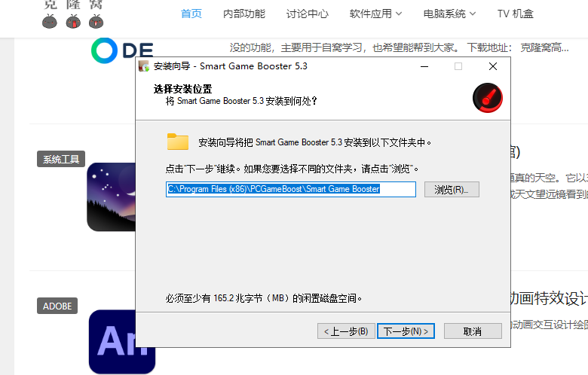Image resolution: width=588 pixels, height=375 pixels.
Task: Open 讨论中心 navigation item
Action: pos(308,14)
